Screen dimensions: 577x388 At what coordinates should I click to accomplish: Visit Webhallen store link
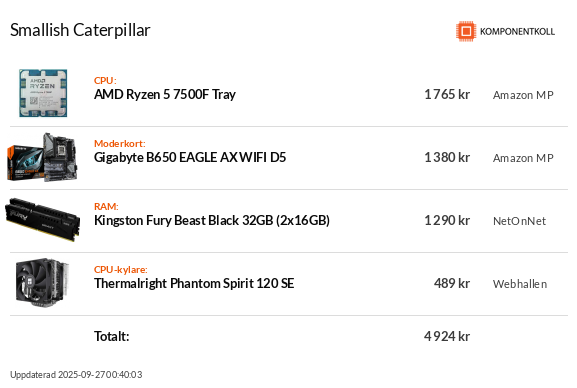pyautogui.click(x=520, y=284)
